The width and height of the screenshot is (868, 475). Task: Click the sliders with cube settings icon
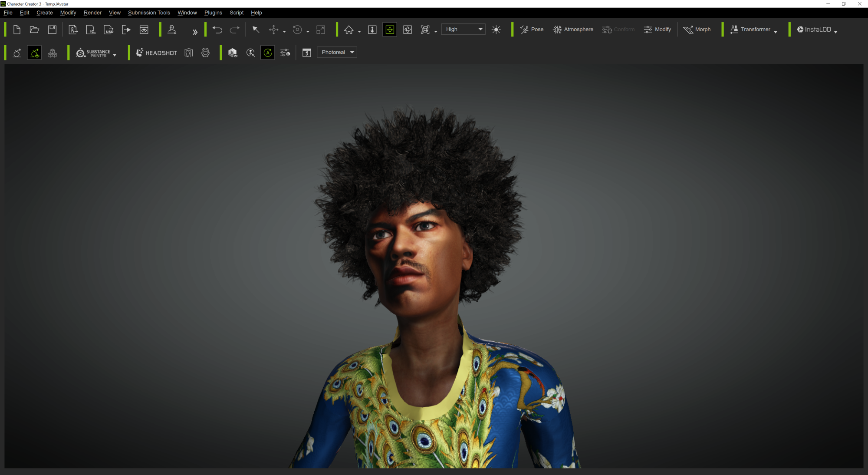285,53
